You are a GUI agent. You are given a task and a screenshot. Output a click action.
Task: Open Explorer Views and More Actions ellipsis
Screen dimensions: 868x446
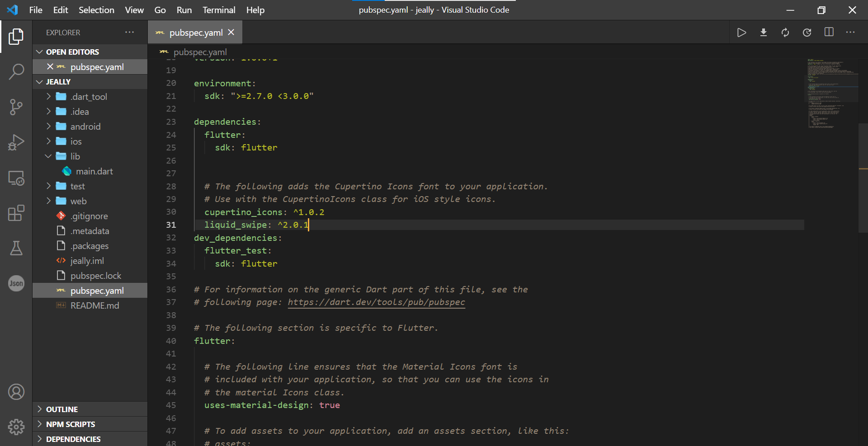coord(130,32)
